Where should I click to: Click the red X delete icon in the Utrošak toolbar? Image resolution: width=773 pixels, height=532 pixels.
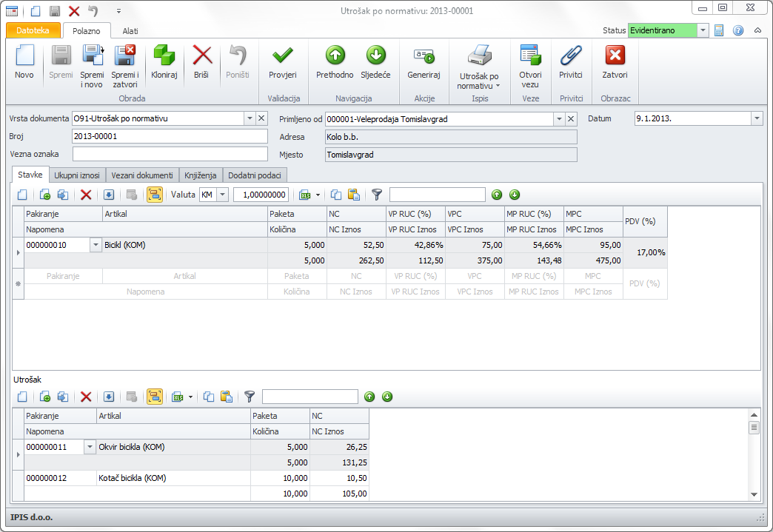(87, 397)
